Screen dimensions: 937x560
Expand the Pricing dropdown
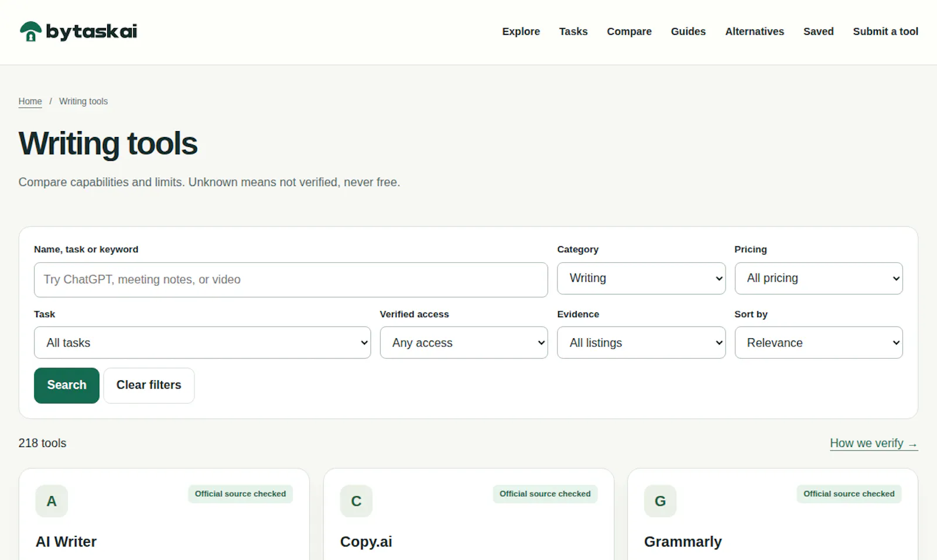[819, 278]
